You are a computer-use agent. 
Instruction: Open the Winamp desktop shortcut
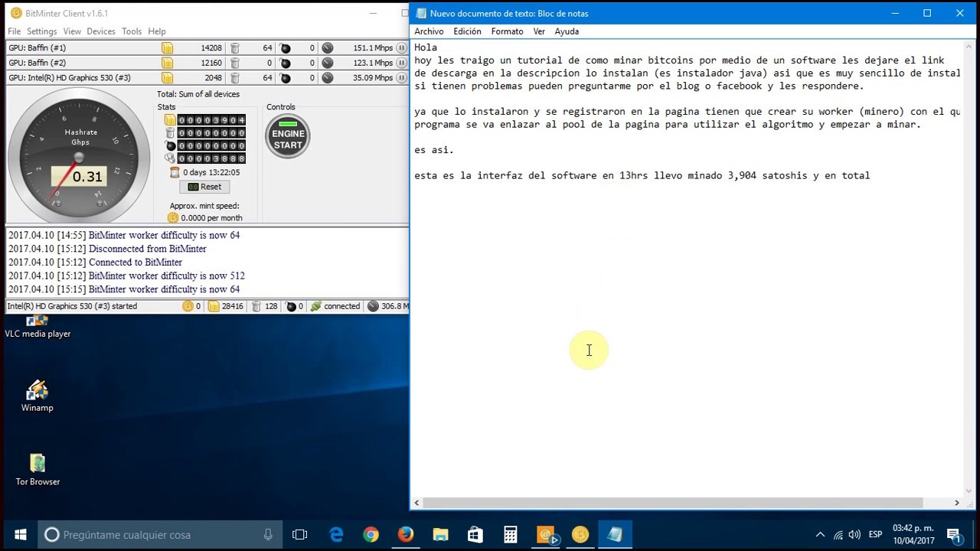(x=37, y=396)
